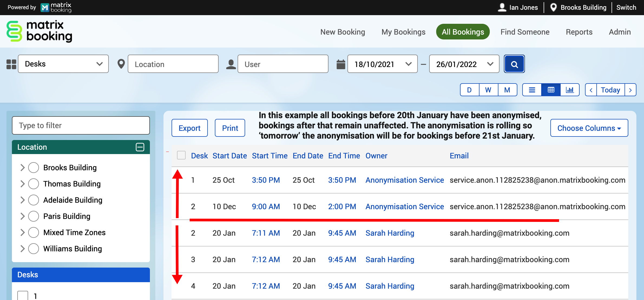This screenshot has width=644, height=300.
Task: Switch to grid table view icon
Action: pyautogui.click(x=551, y=90)
